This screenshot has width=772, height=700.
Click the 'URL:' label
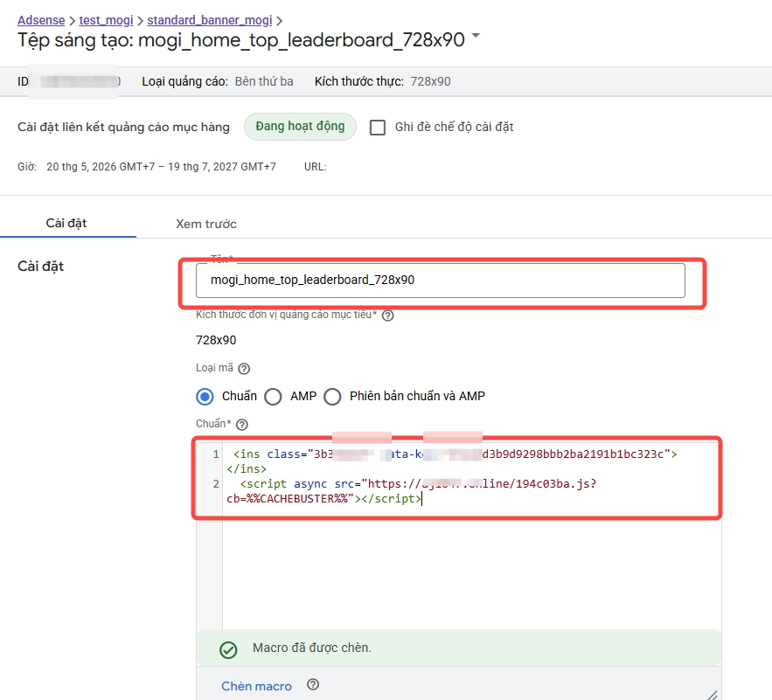point(315,167)
